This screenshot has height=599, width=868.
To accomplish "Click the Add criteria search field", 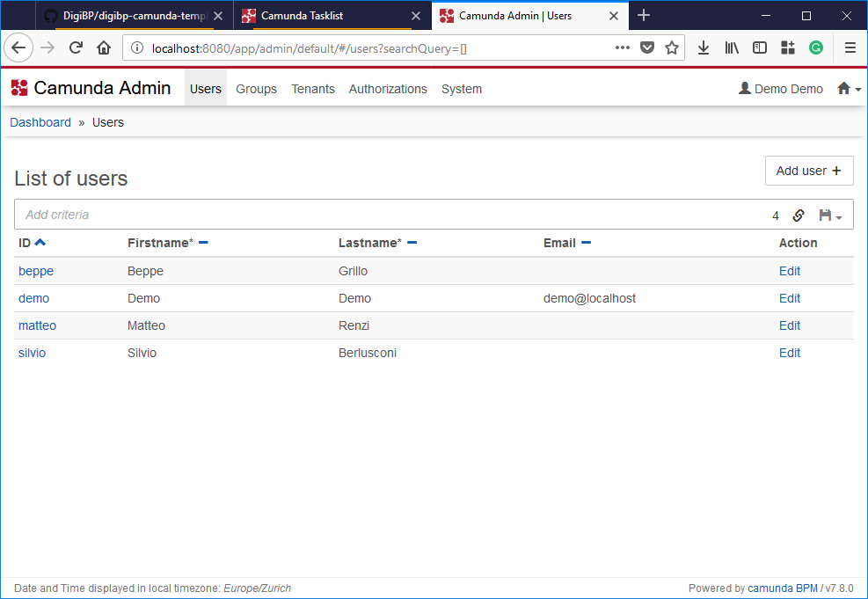I will (387, 215).
